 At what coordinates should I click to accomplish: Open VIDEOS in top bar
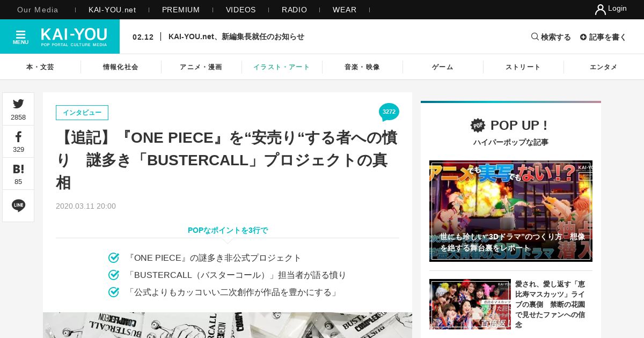[x=241, y=10]
